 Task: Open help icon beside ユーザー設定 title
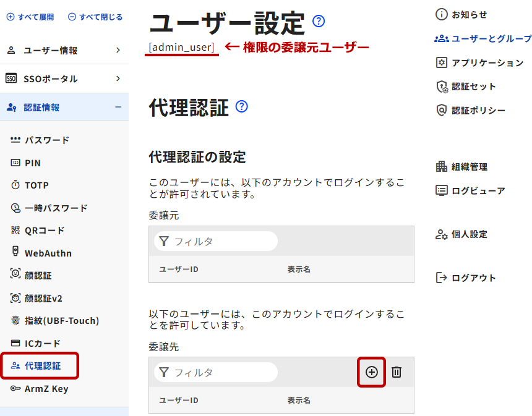click(319, 22)
